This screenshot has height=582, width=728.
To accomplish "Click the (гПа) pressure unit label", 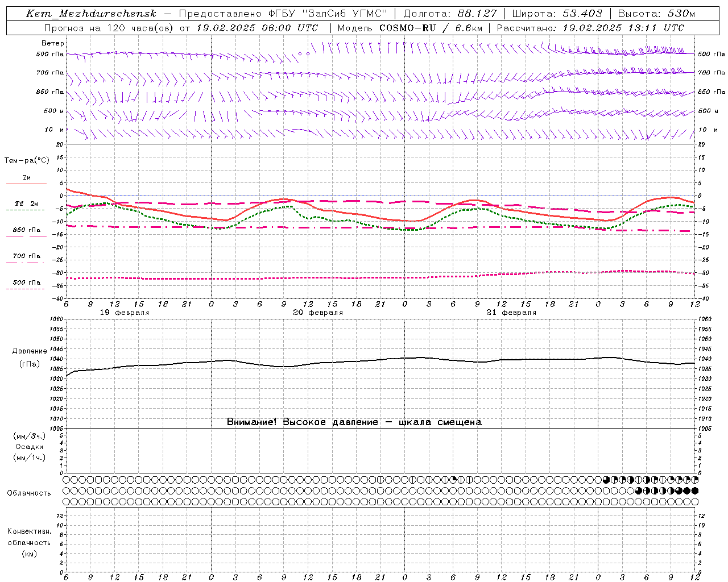I will click(30, 364).
